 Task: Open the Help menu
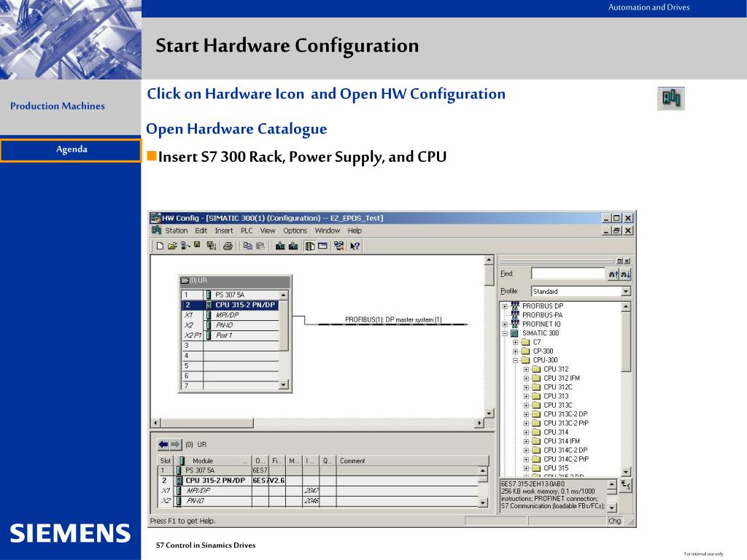355,230
